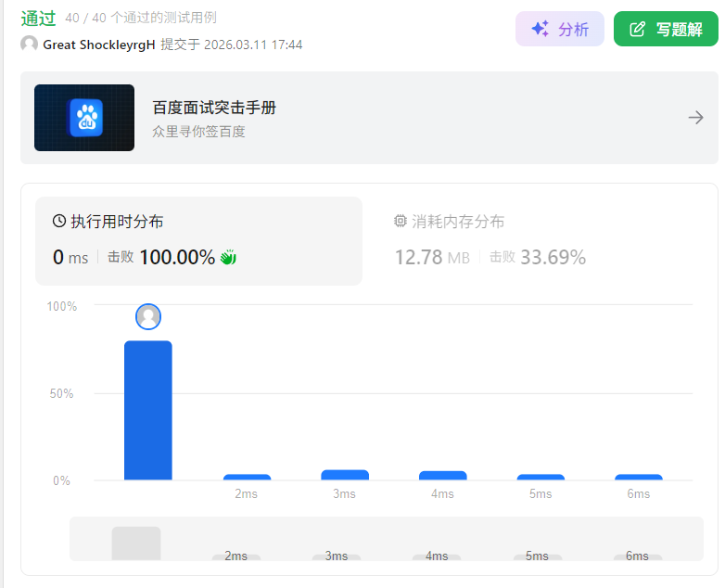Click the 33.69% memory beat percentage
This screenshot has height=588, width=725.
553,258
